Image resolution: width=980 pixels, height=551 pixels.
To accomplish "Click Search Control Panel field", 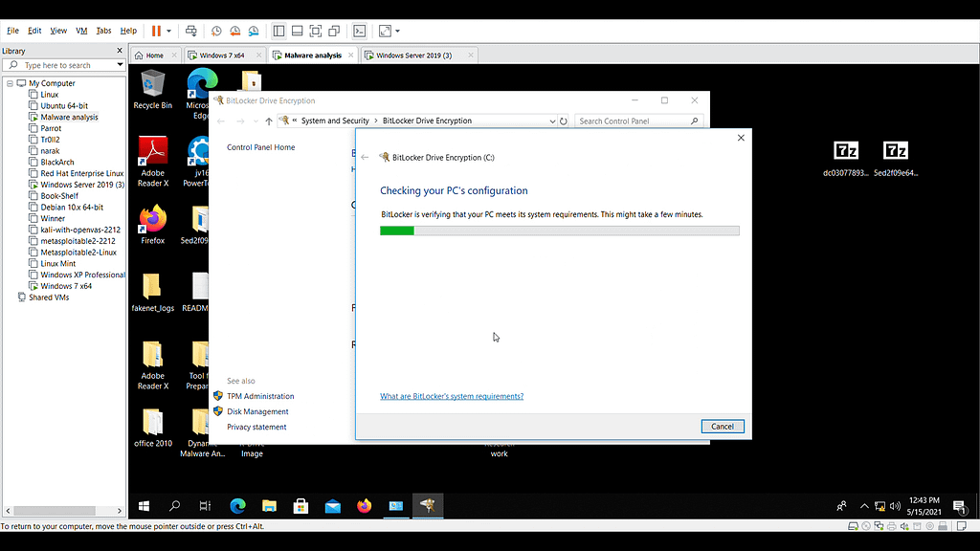I will [638, 121].
